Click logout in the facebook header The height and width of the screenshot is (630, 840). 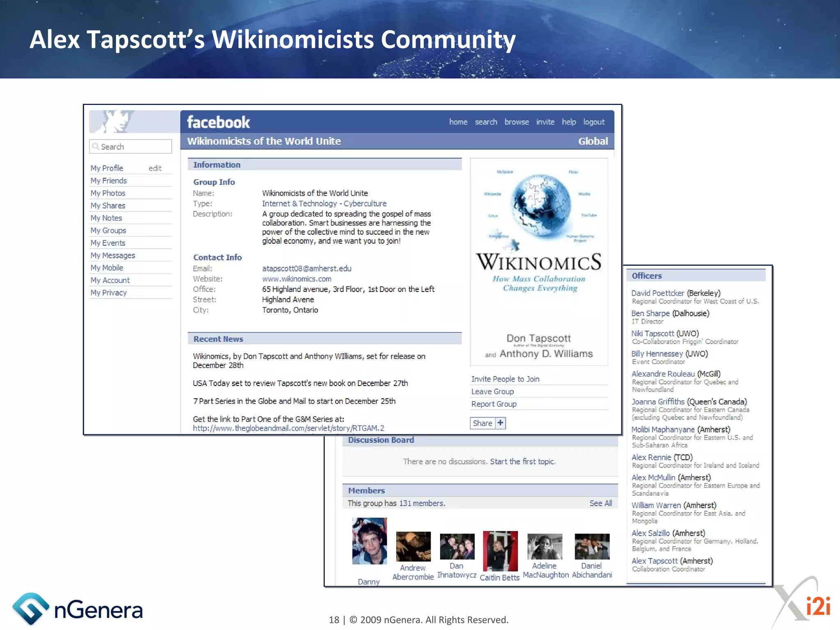pyautogui.click(x=594, y=122)
